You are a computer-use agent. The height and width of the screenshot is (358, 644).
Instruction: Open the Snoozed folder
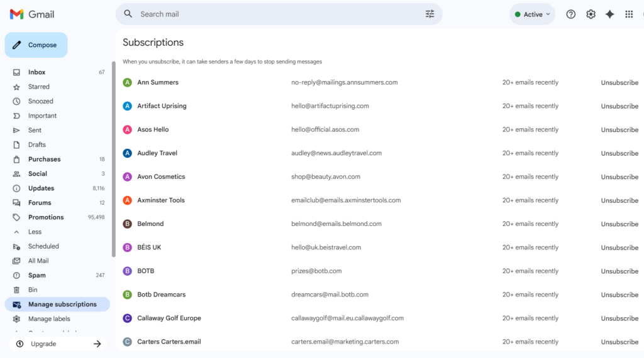click(57, 101)
